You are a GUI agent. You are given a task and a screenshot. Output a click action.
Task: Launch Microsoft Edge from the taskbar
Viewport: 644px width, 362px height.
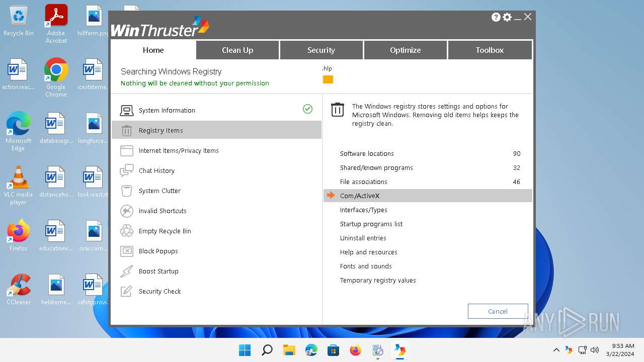(311, 350)
